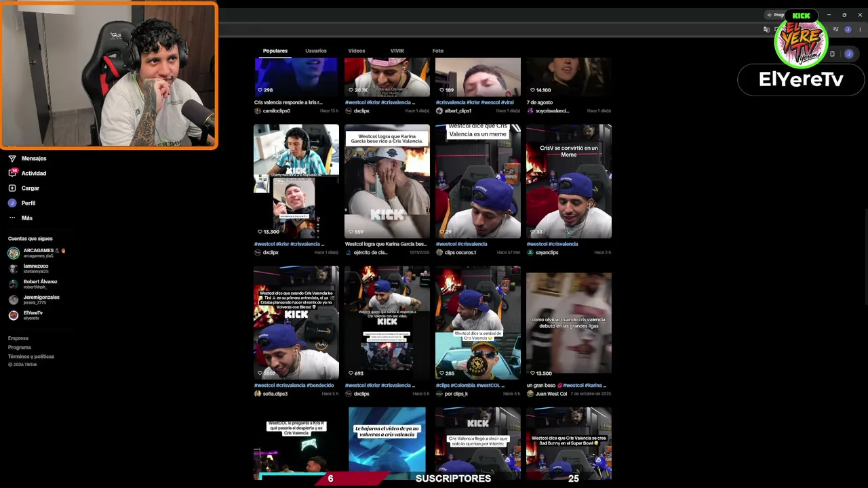Click the heart icon beside 13.500 likes
Screen dimensions: 868x488
point(532,373)
